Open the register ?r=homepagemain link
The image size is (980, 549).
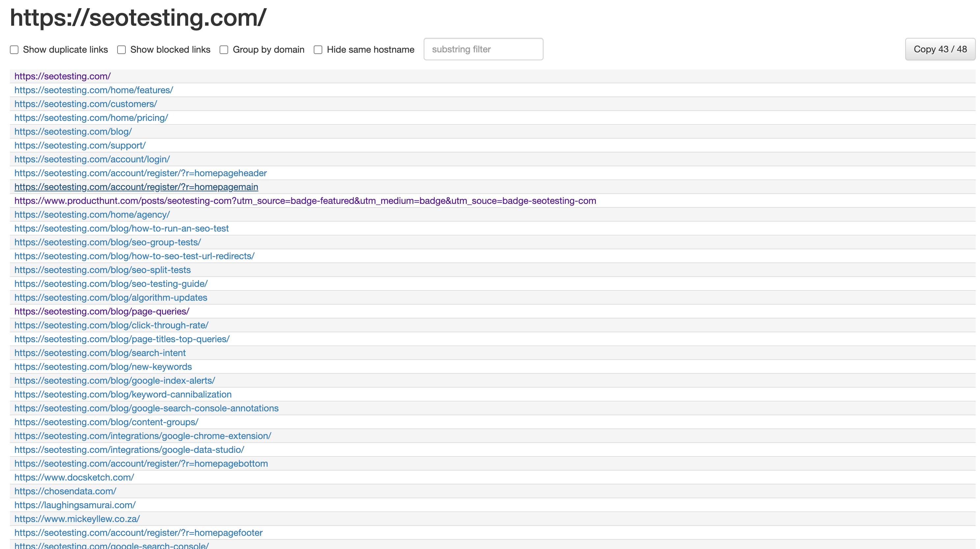tap(136, 187)
